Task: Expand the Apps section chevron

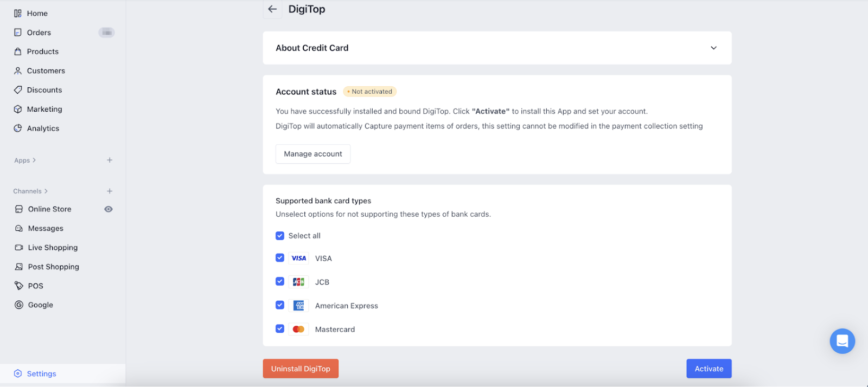Action: coord(34,160)
